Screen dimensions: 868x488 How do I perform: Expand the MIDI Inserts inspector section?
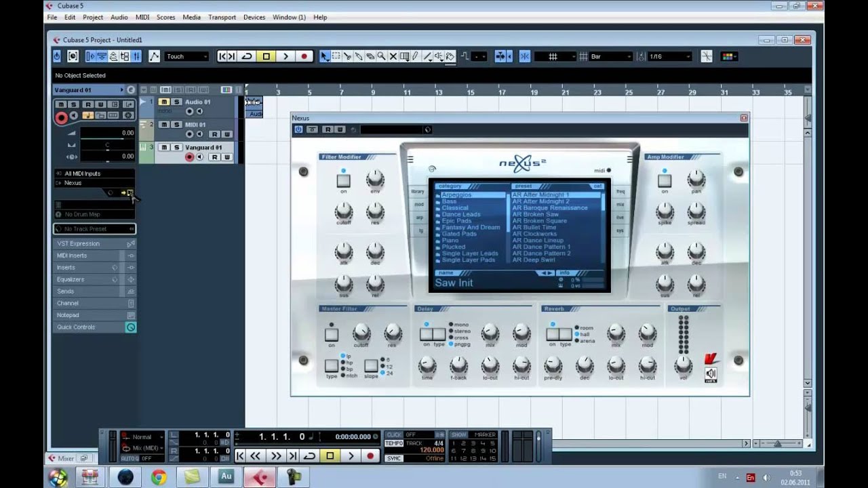tap(95, 256)
